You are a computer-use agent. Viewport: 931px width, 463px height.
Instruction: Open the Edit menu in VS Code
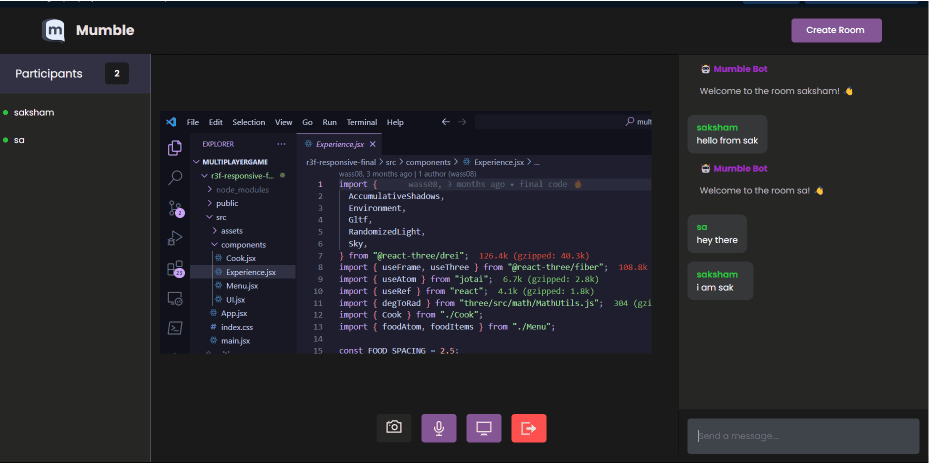(x=216, y=122)
